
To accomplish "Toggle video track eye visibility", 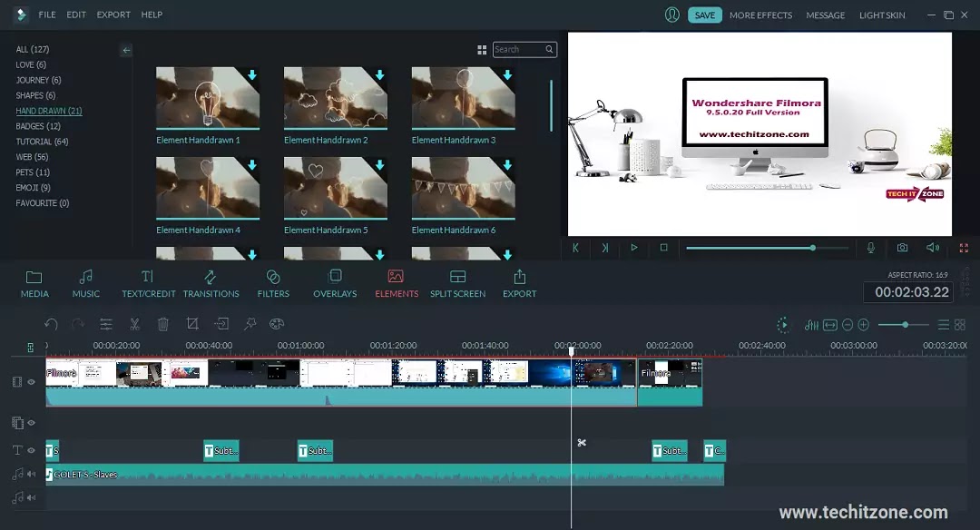I will click(x=31, y=382).
